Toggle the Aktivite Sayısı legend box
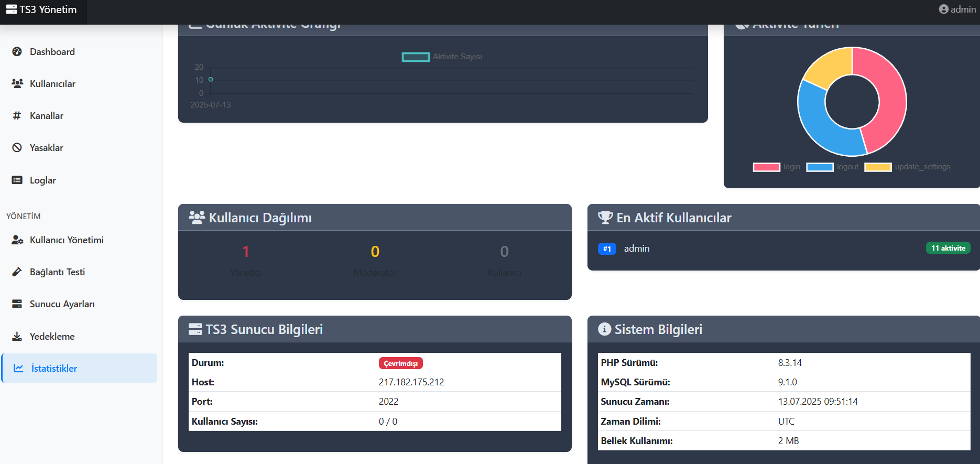 pos(416,57)
